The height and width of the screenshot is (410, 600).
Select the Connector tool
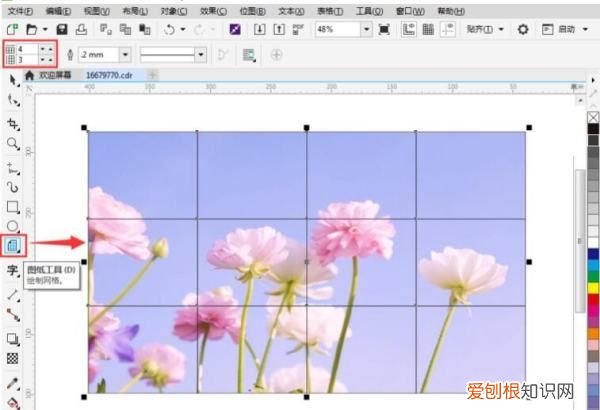[13, 315]
